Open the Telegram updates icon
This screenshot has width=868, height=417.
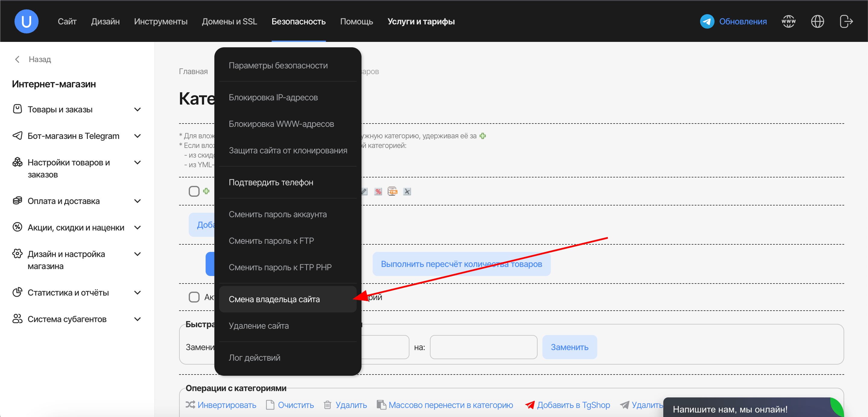pos(707,22)
